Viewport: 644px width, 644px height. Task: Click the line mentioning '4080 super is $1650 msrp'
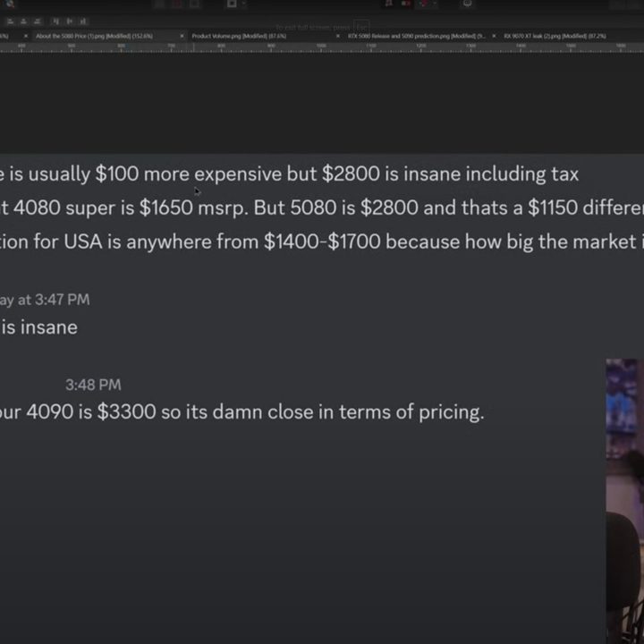322,208
